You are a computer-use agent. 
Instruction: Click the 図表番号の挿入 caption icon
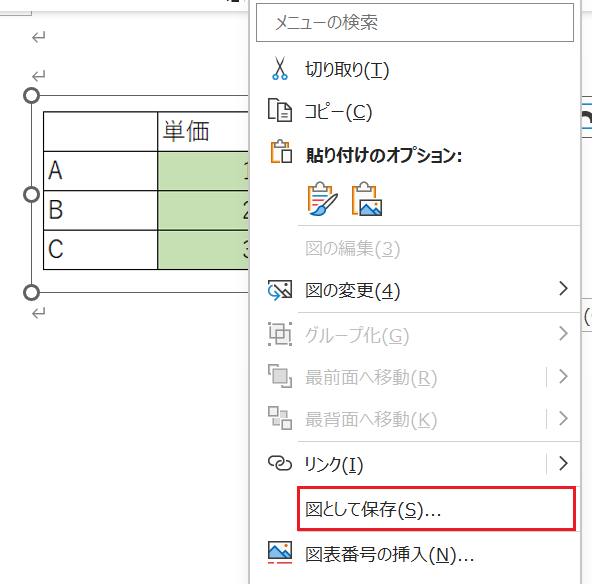coord(280,553)
